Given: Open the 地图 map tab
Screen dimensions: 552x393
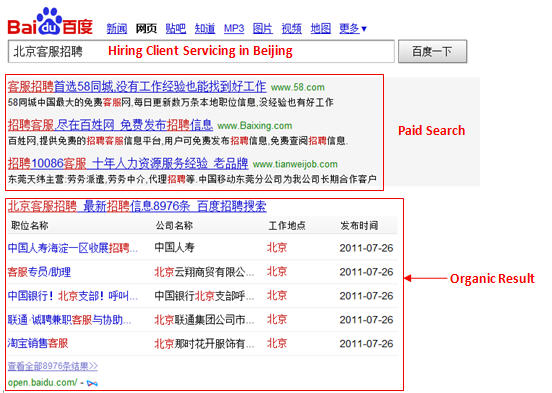Looking at the screenshot, I should click(321, 28).
